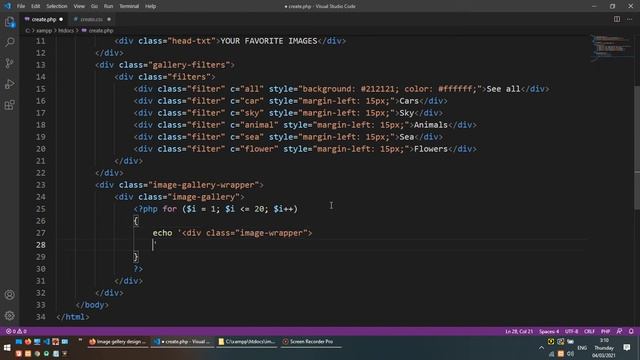The image size is (640, 360).
Task: Click the Split Editor Right icon
Action: [617, 19]
